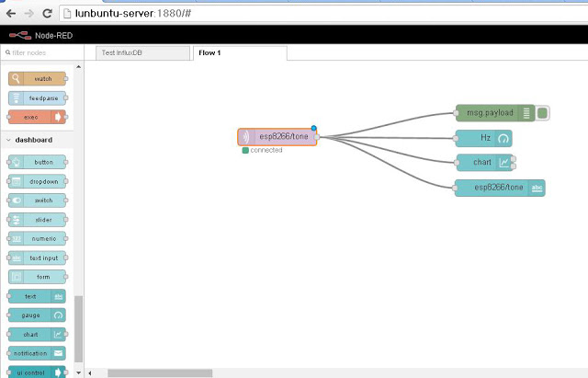Image resolution: width=588 pixels, height=378 pixels.
Task: Reload the page with browser refresh button
Action: 47,14
